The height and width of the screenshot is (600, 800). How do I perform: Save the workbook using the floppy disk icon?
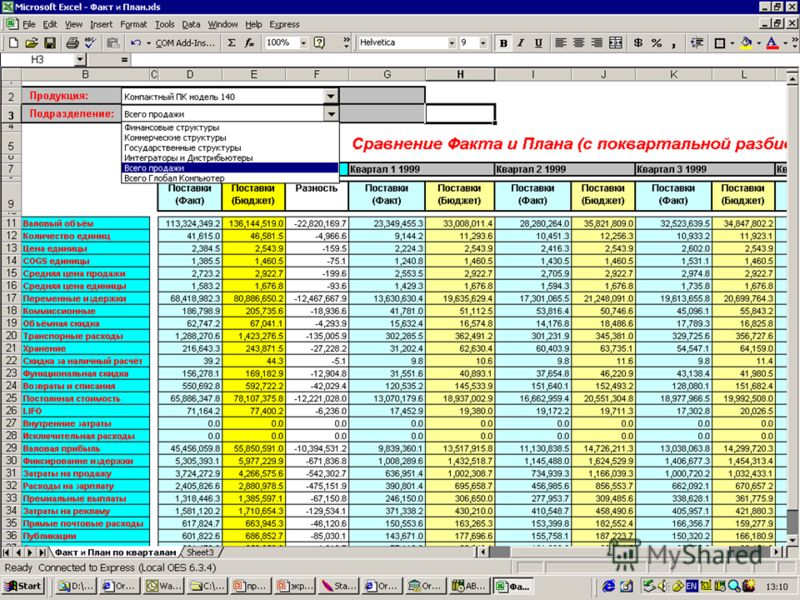click(49, 43)
